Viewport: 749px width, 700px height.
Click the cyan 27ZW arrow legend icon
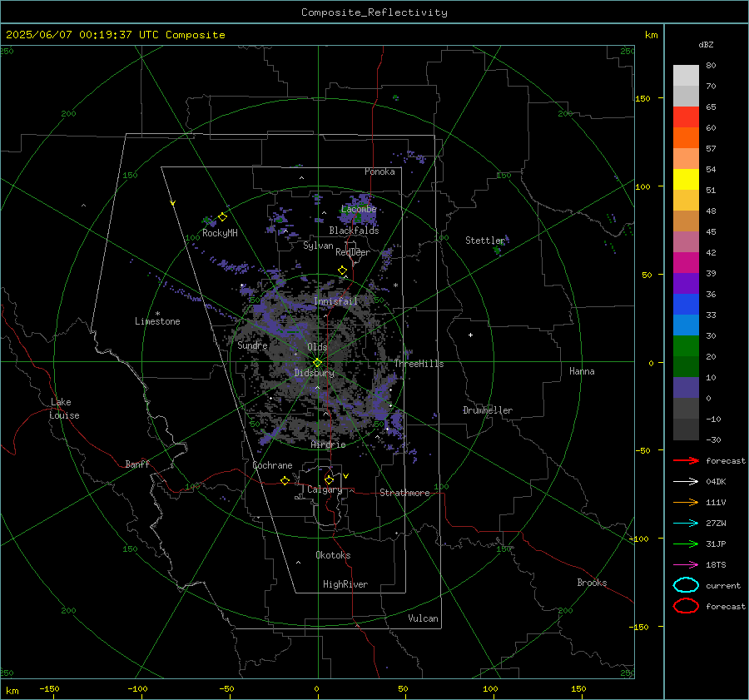[686, 524]
